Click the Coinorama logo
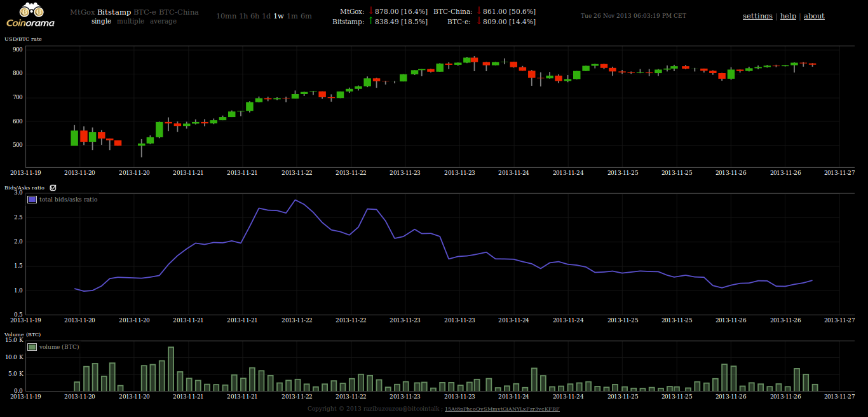This screenshot has width=868, height=417. click(x=30, y=15)
